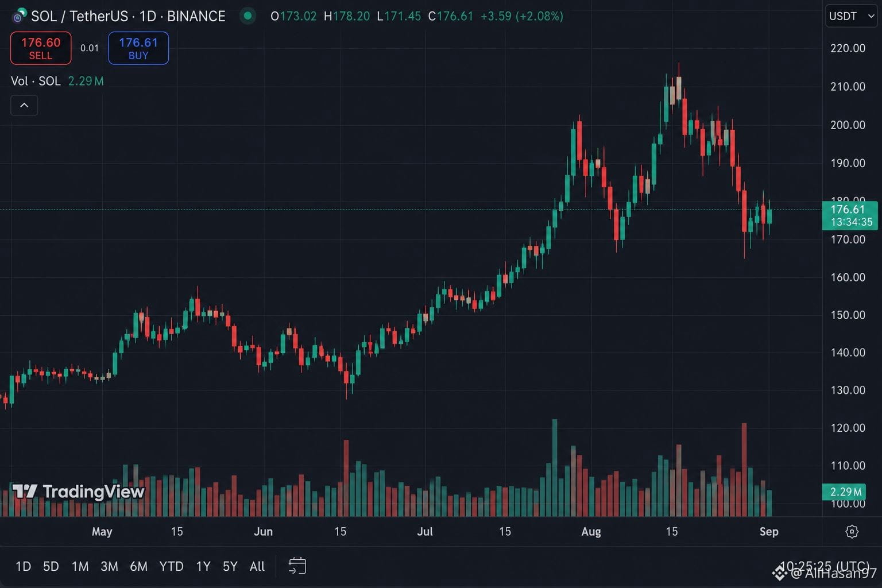Click the close value C176.61
Screen dimensions: 882x588
click(x=451, y=16)
